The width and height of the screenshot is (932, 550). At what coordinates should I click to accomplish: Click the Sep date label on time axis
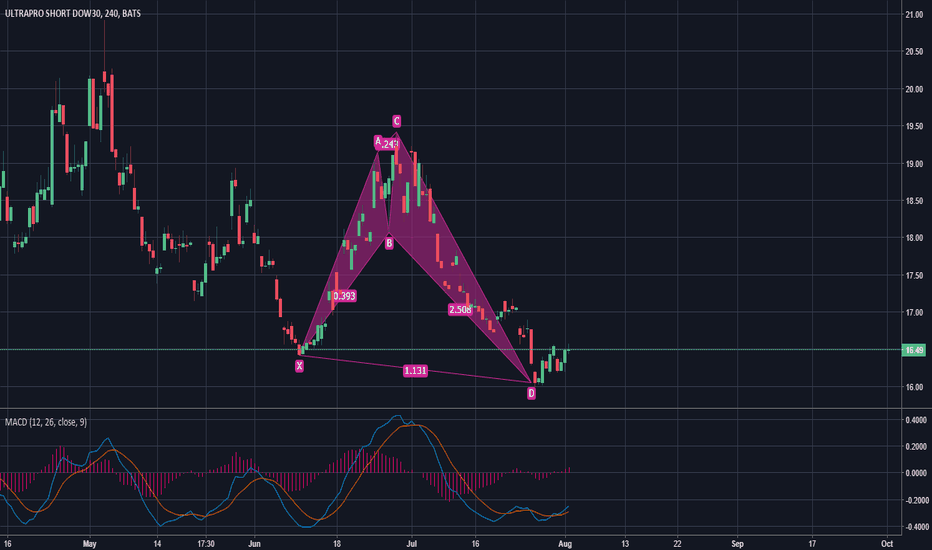pyautogui.click(x=737, y=543)
